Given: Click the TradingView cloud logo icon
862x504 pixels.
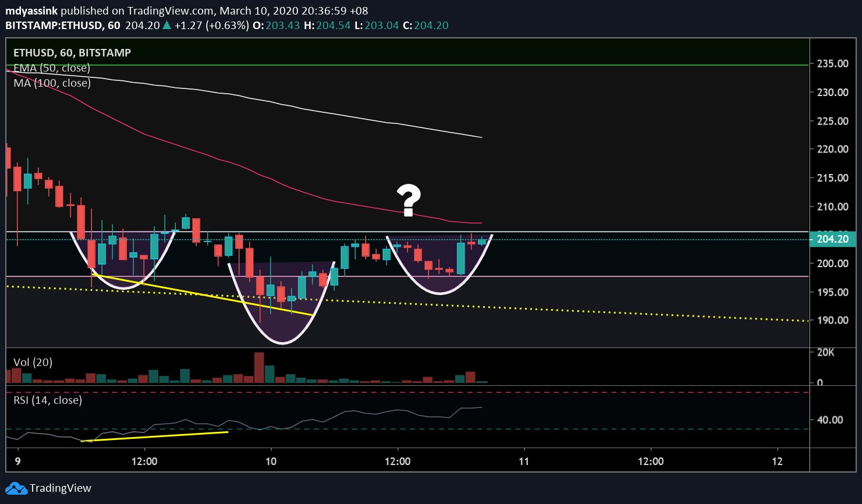Looking at the screenshot, I should point(16,488).
